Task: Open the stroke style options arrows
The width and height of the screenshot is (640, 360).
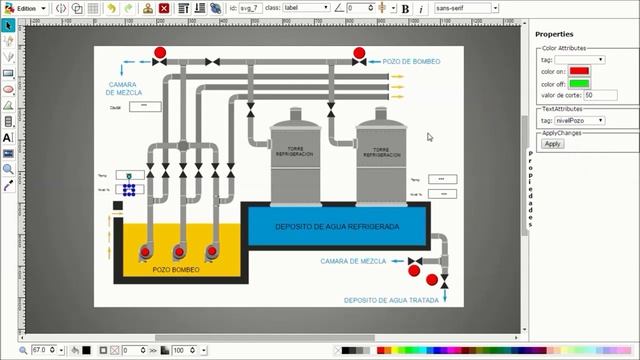Action: click(153, 350)
